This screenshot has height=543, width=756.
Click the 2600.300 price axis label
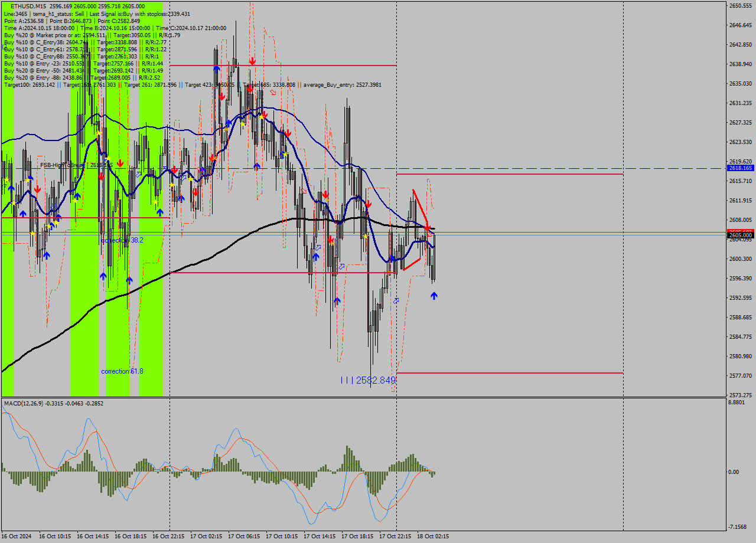point(741,259)
